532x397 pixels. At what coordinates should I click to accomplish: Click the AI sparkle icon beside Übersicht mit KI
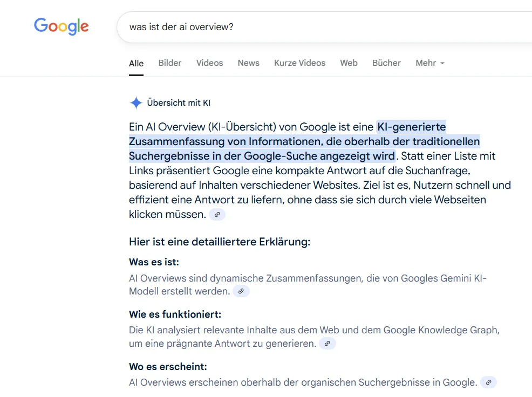(136, 103)
